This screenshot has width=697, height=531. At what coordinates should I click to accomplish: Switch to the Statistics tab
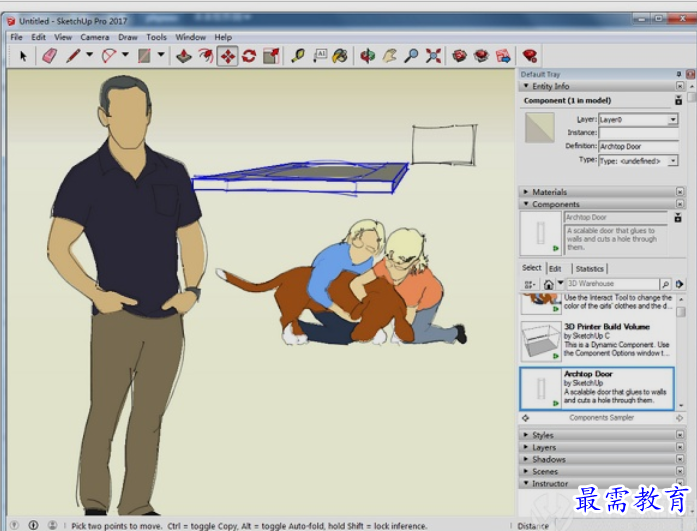tap(589, 268)
